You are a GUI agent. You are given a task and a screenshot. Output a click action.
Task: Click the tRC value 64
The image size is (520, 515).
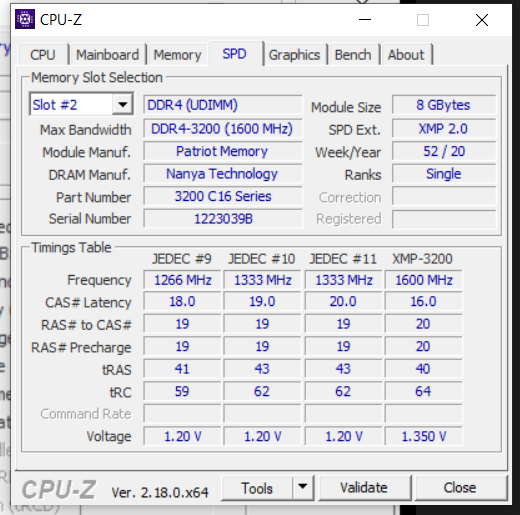(x=424, y=391)
